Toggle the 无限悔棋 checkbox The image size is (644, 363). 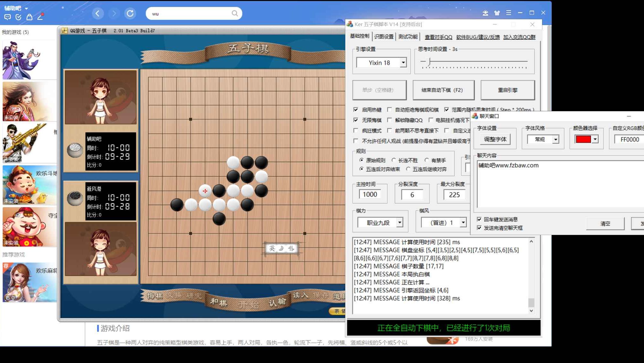click(x=356, y=120)
